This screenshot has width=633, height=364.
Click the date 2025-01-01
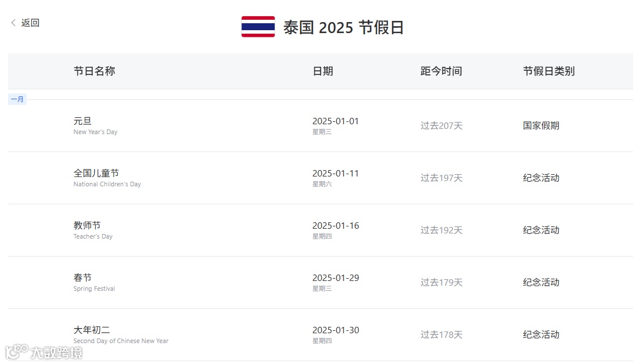tap(336, 121)
